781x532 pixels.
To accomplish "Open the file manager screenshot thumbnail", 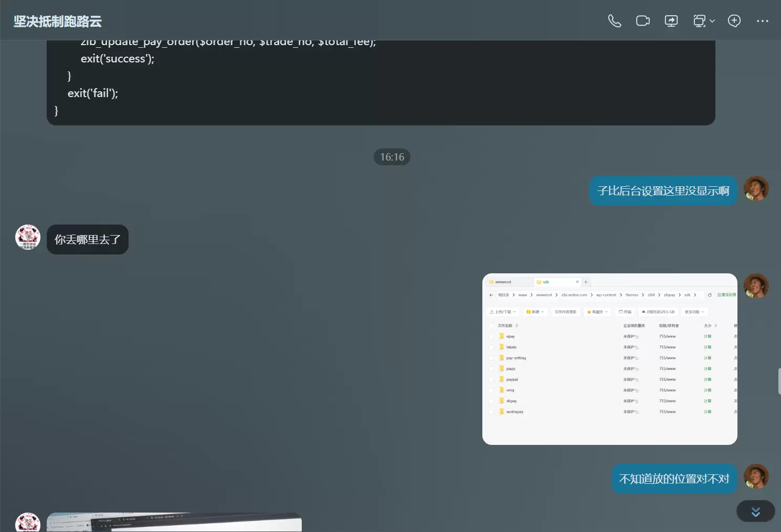I will pos(610,359).
